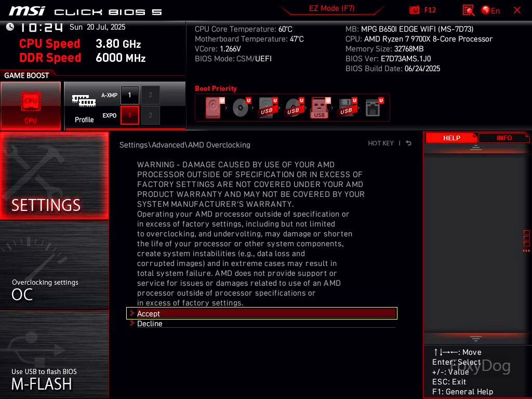Click the CPU Core Temperature reading

click(243, 29)
